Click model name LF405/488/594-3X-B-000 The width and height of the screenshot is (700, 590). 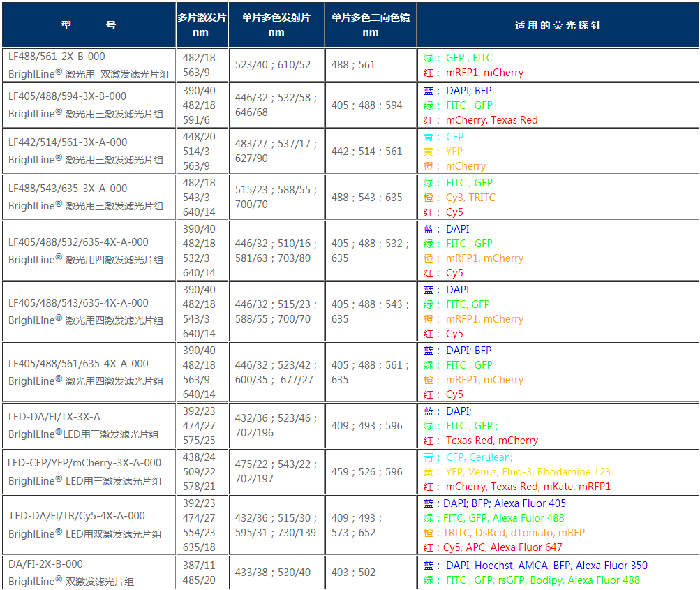coord(68,96)
